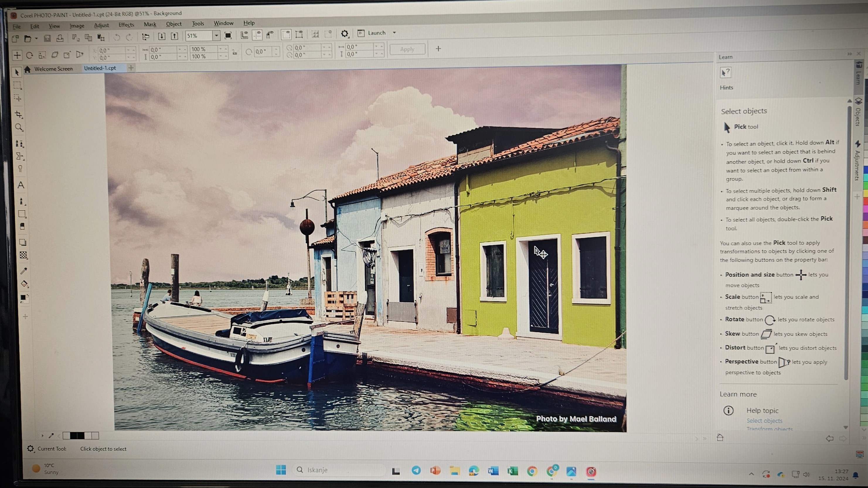Click the Print icon
This screenshot has height=488, width=868.
(60, 38)
